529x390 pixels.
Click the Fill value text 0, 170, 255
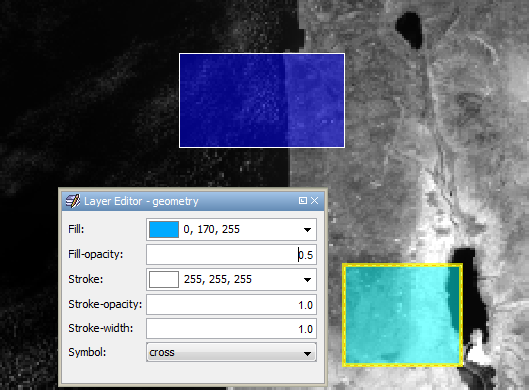[212, 229]
